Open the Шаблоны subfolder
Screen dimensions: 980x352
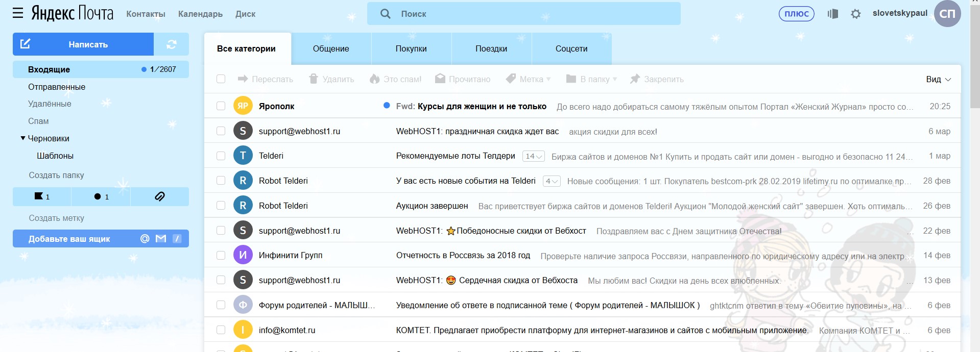click(55, 156)
